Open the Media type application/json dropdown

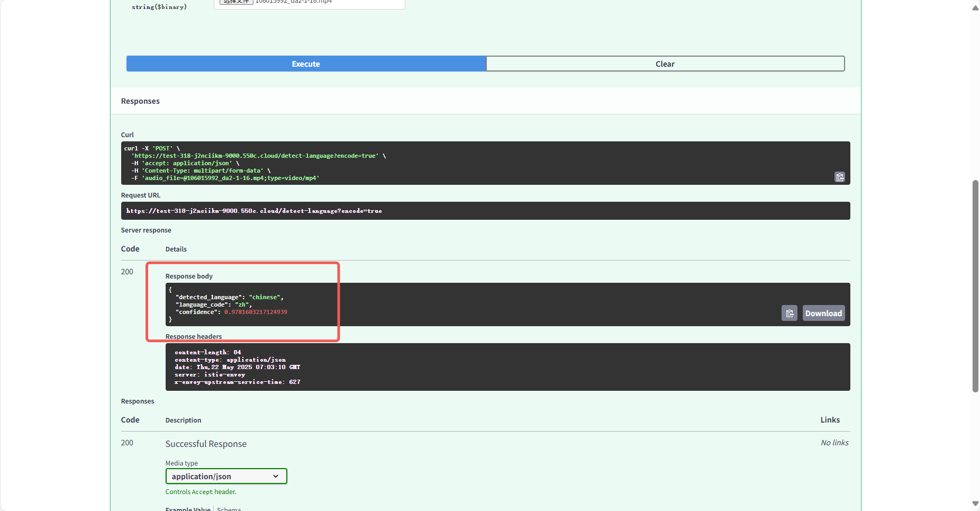226,476
